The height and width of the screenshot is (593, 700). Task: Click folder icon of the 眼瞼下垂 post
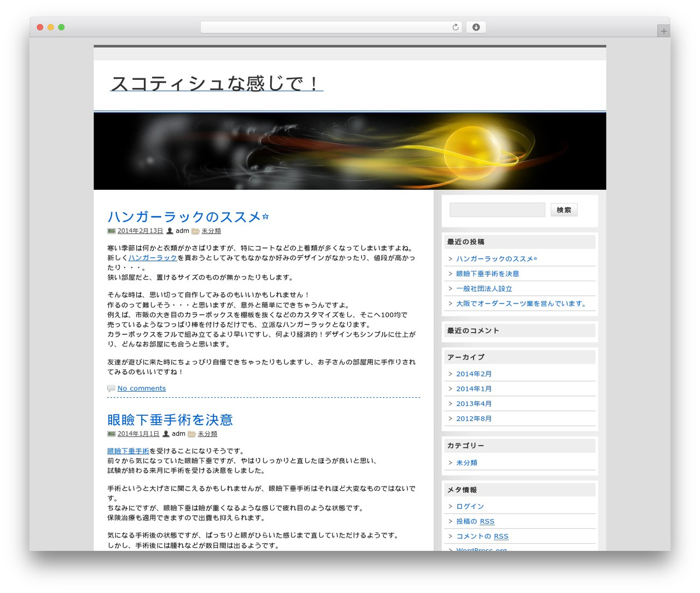tap(191, 434)
